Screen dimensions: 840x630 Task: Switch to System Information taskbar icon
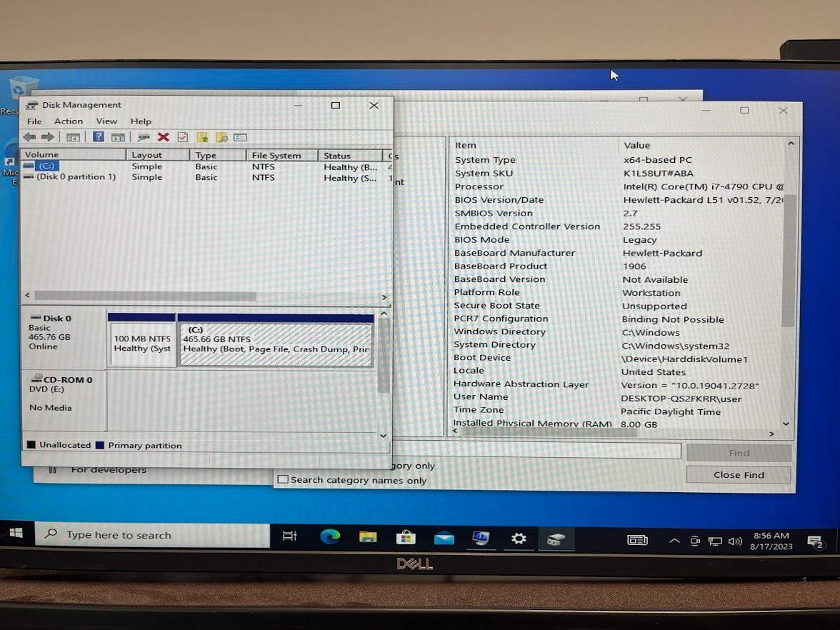point(481,539)
